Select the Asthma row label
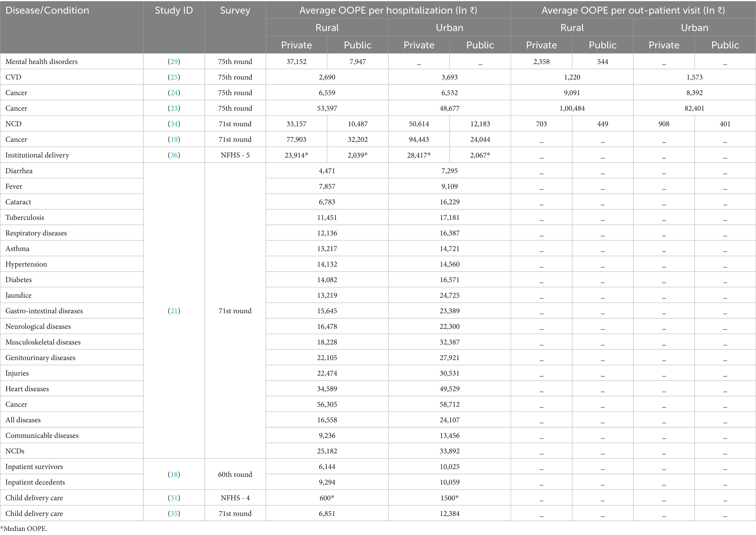Screen dimensions: 756x535 [17, 248]
